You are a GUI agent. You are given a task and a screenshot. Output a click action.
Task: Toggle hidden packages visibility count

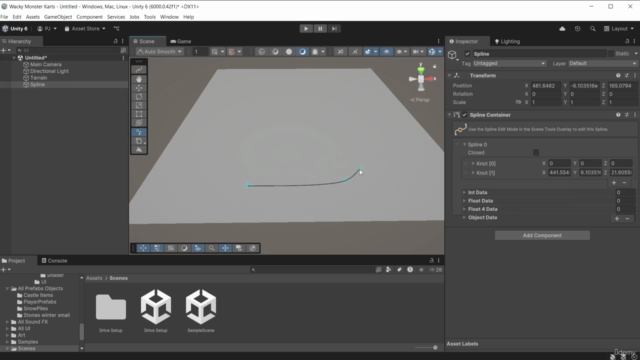click(436, 270)
